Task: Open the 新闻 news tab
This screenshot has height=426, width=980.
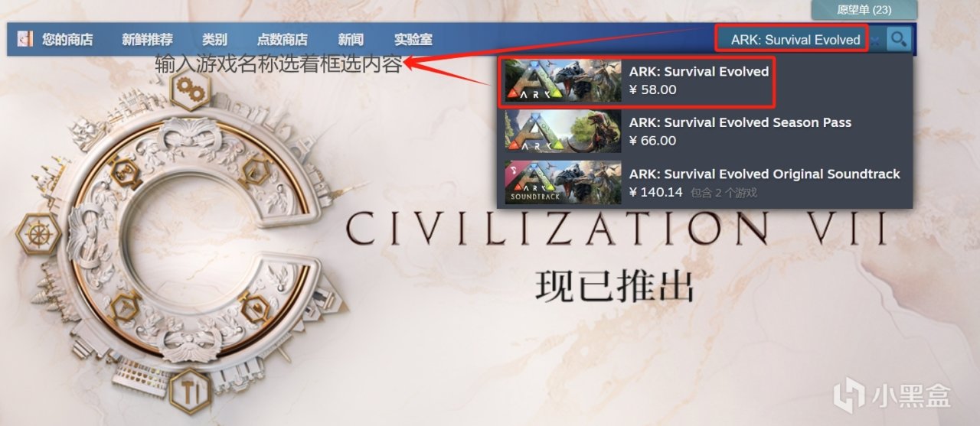Action: point(351,40)
